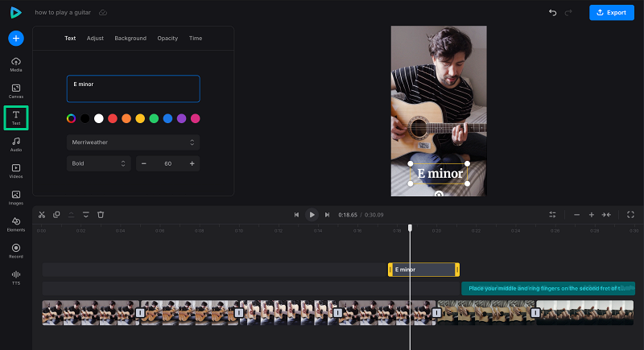The width and height of the screenshot is (644, 350).
Task: Switch to the Text tab
Action: point(70,38)
